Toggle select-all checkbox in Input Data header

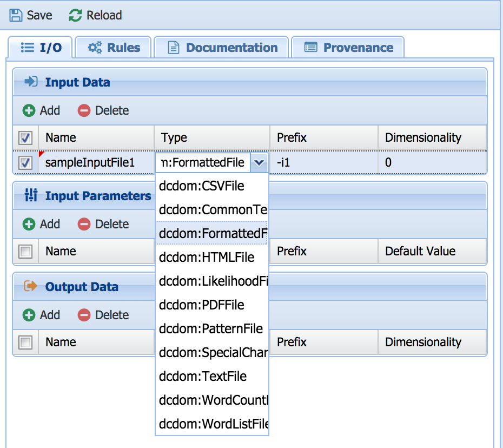coord(25,138)
